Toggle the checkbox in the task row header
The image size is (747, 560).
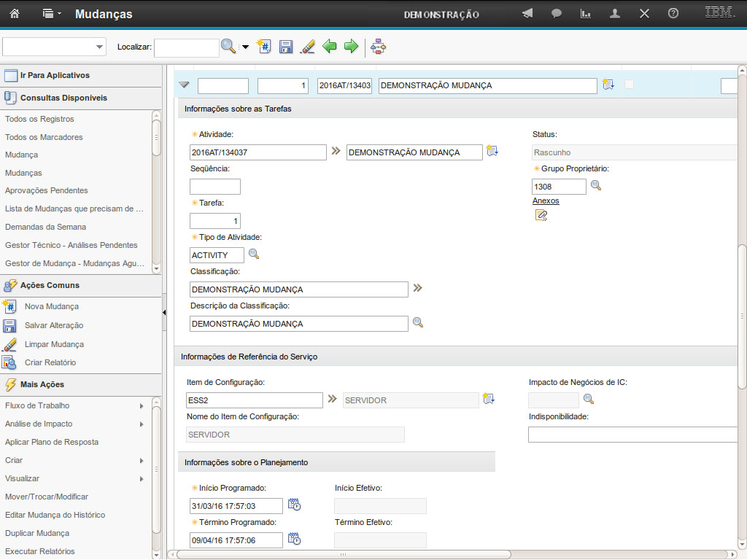[629, 85]
